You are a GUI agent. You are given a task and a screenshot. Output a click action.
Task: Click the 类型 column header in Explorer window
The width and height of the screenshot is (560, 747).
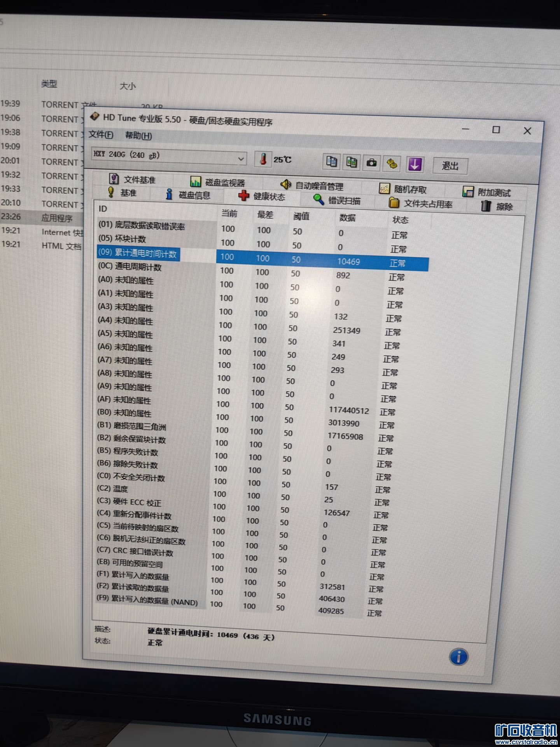tap(49, 84)
